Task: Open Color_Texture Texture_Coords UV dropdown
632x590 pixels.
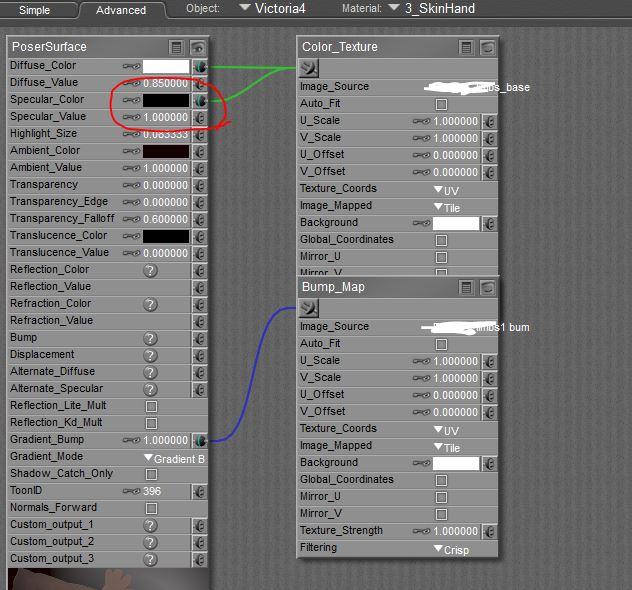Action: [447, 190]
